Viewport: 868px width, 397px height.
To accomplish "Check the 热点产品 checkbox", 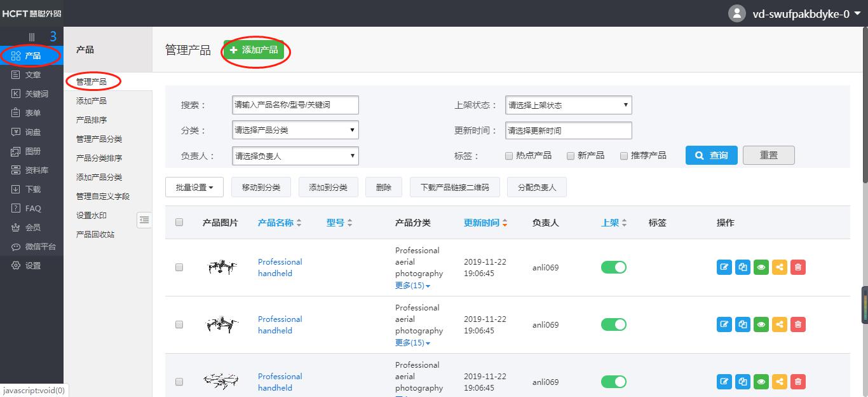I will coord(509,156).
